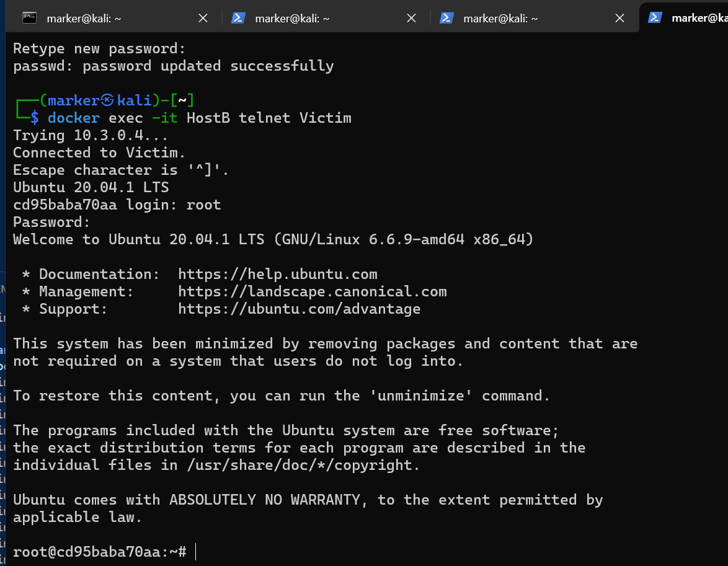Click the PowerShell icon on the active fourth tab
Image resolution: width=728 pixels, height=566 pixels.
[654, 18]
